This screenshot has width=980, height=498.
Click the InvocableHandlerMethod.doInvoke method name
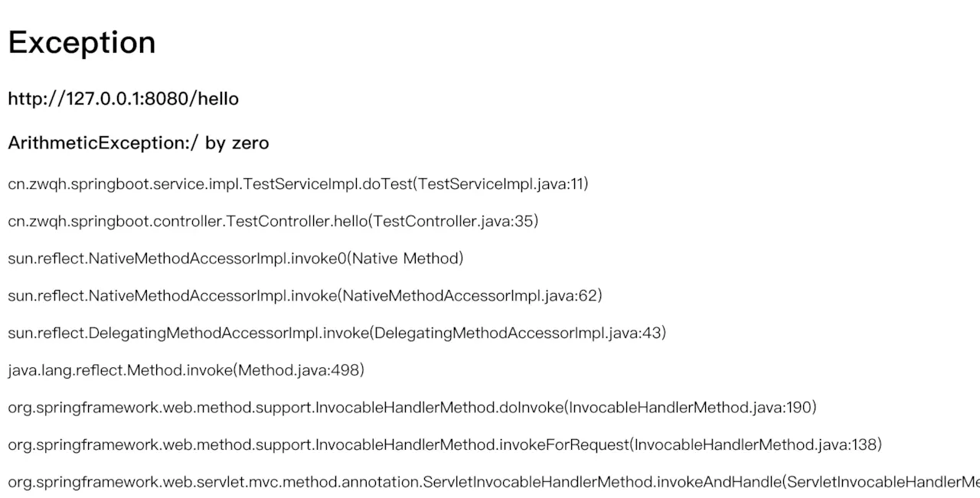[x=439, y=408]
